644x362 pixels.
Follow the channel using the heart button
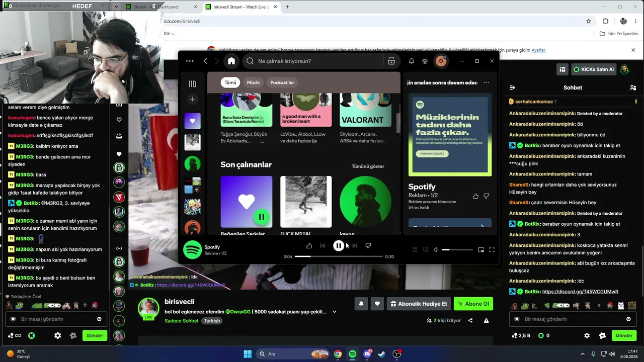[x=377, y=304]
